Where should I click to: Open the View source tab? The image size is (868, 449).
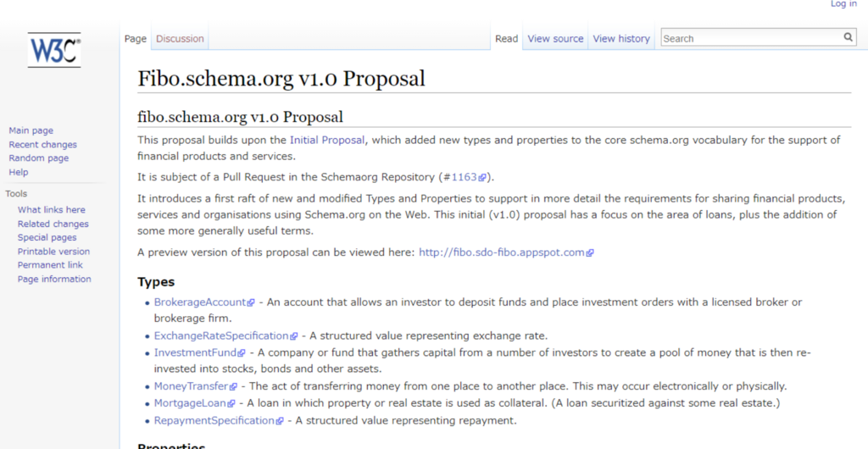[x=555, y=39]
